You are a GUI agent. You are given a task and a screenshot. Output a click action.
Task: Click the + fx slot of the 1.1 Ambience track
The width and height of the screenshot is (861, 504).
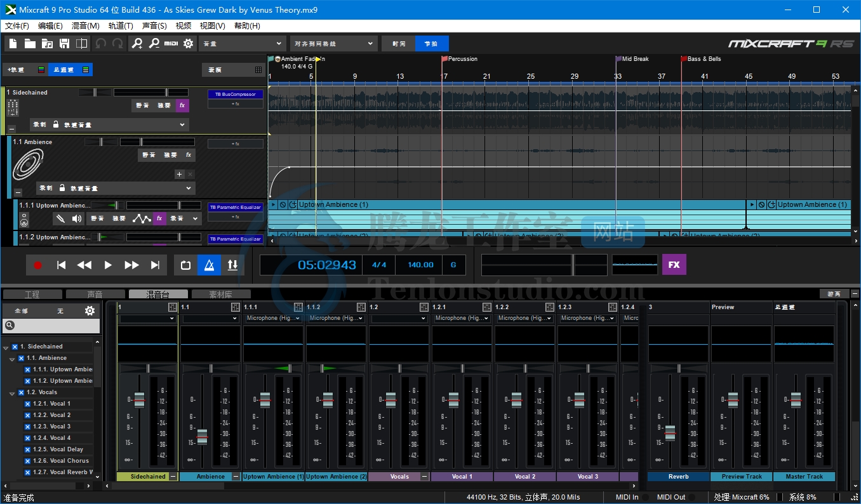235,144
